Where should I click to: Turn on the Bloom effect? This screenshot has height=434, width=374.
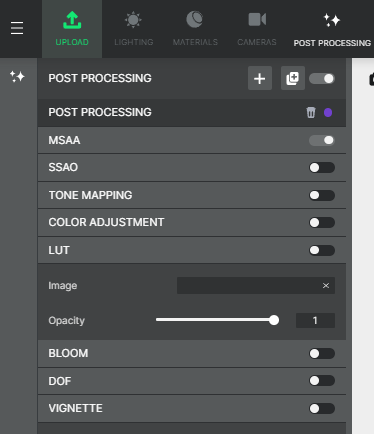(322, 353)
